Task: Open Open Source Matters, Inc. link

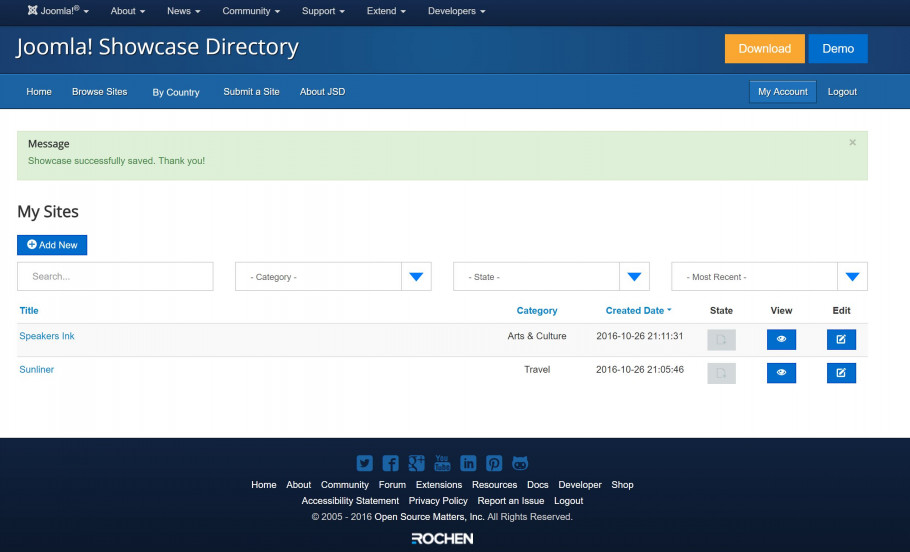Action: click(x=429, y=517)
